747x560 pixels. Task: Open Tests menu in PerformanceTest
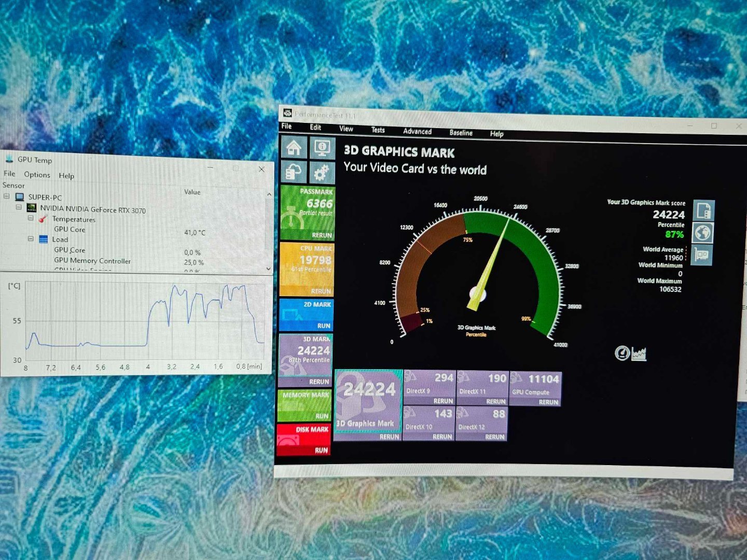[x=378, y=130]
